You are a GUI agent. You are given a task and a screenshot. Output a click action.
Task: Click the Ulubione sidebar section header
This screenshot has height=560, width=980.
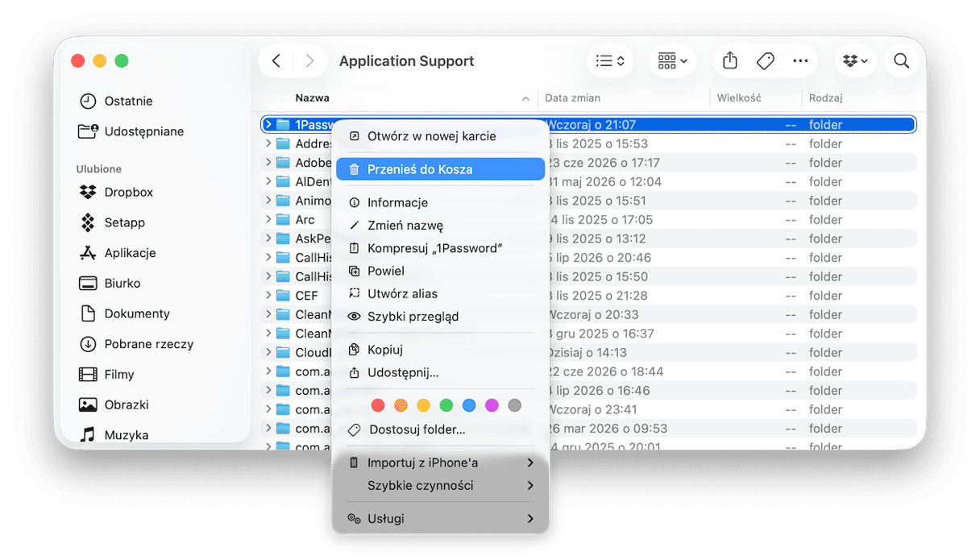coord(99,169)
